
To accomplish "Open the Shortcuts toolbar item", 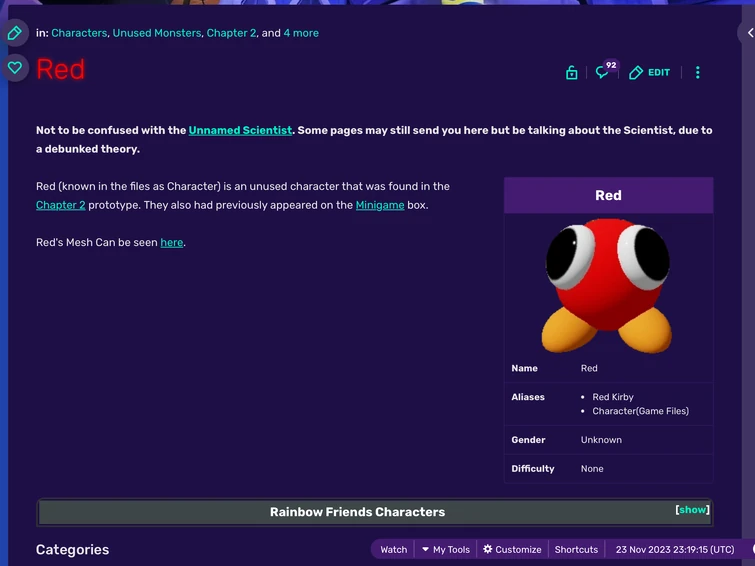I will tap(576, 550).
